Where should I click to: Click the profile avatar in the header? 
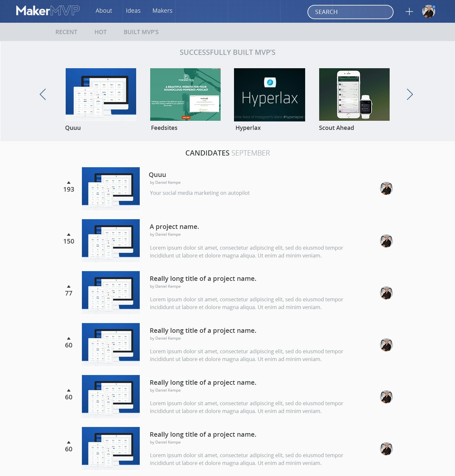click(428, 11)
